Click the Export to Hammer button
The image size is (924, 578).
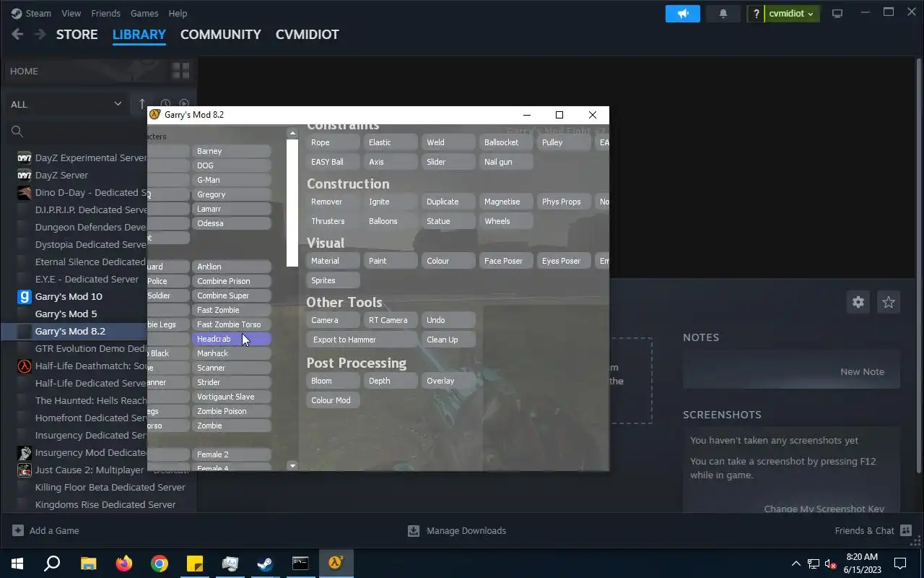pos(362,340)
